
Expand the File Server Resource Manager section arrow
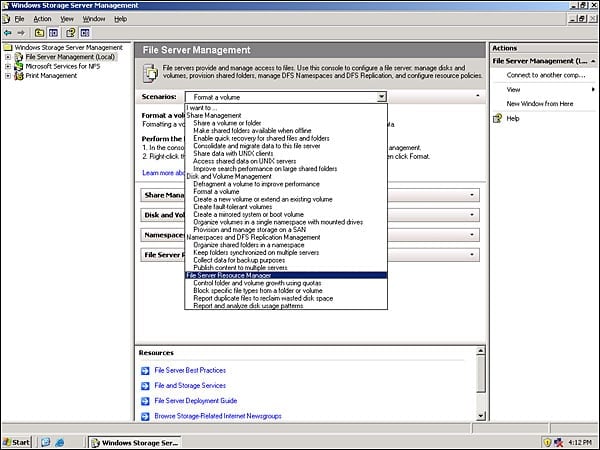point(472,255)
